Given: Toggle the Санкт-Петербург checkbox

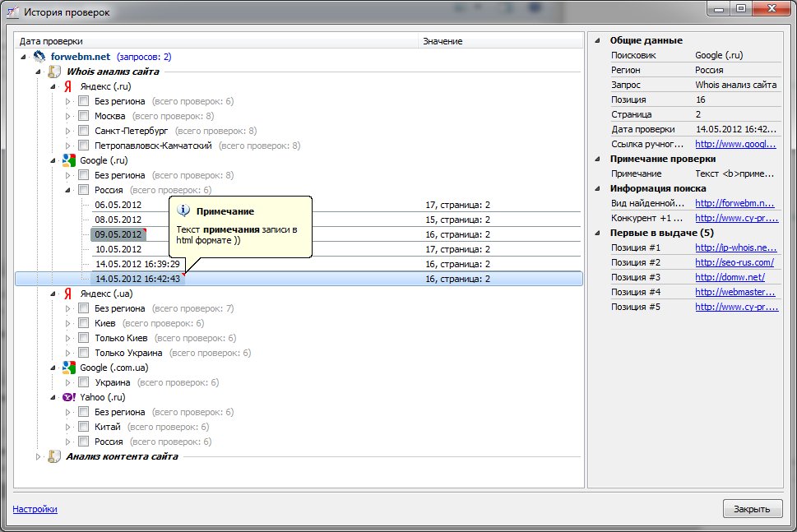Looking at the screenshot, I should [x=83, y=131].
